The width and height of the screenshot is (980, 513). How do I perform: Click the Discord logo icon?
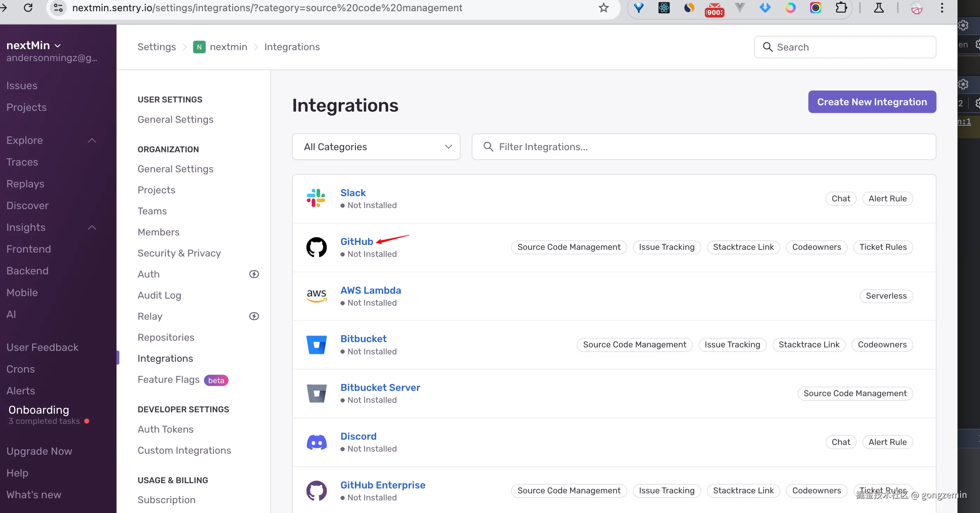316,442
